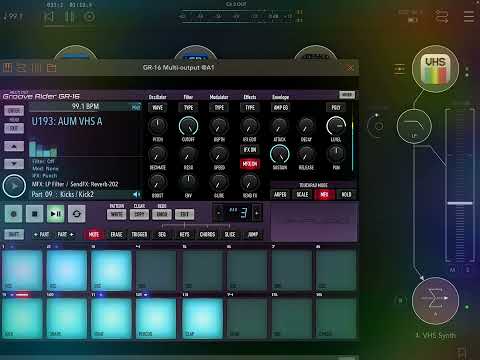Open the Filter TYPE selector

pos(188,108)
